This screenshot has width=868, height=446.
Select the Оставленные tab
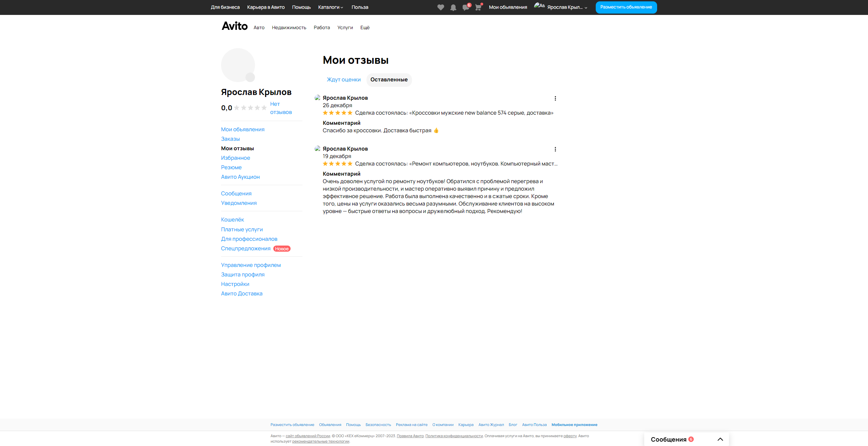(x=389, y=80)
